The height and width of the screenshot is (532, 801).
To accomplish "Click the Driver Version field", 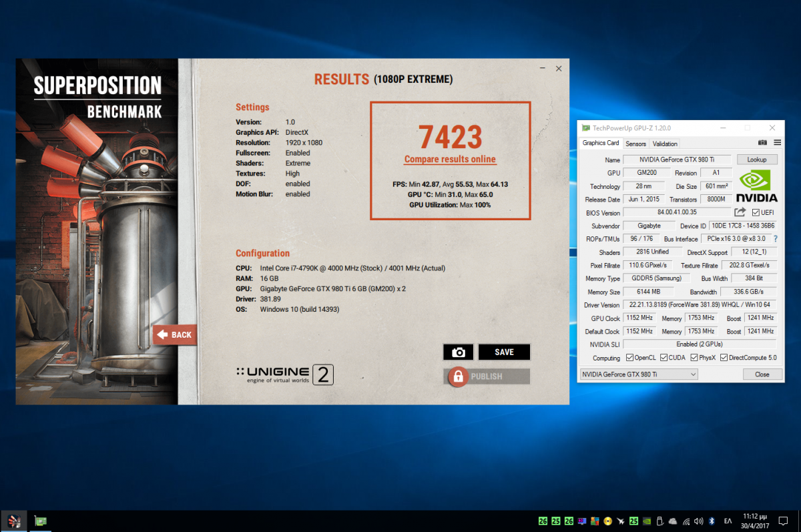I will [700, 305].
